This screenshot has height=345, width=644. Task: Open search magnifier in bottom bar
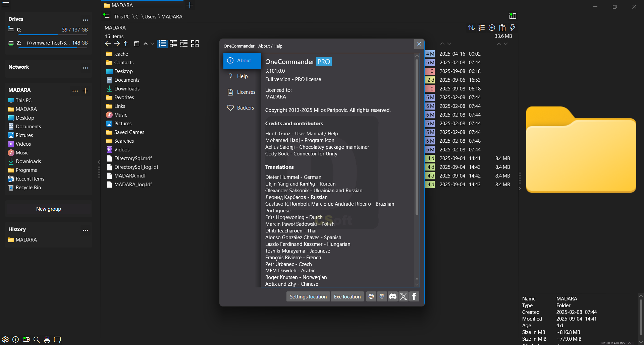click(x=37, y=340)
